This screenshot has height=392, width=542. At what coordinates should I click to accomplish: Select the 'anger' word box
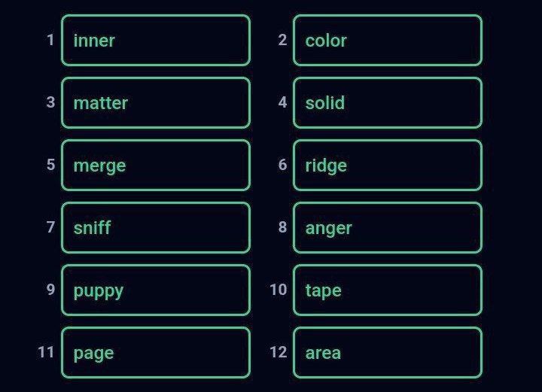tap(388, 228)
